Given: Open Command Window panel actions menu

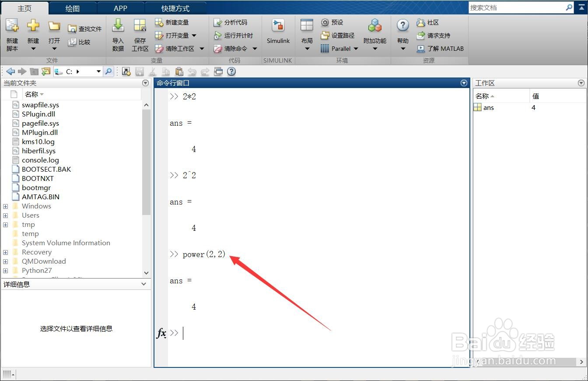Looking at the screenshot, I should 464,83.
